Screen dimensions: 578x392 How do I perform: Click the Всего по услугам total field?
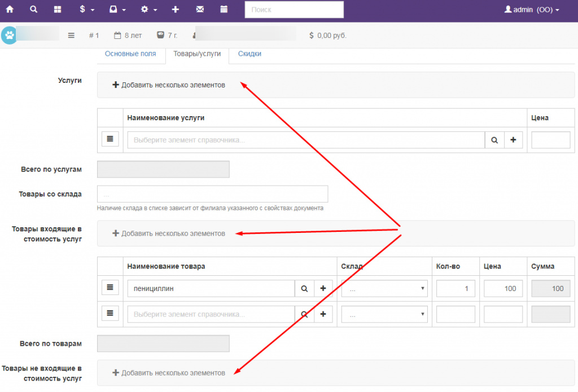(163, 169)
